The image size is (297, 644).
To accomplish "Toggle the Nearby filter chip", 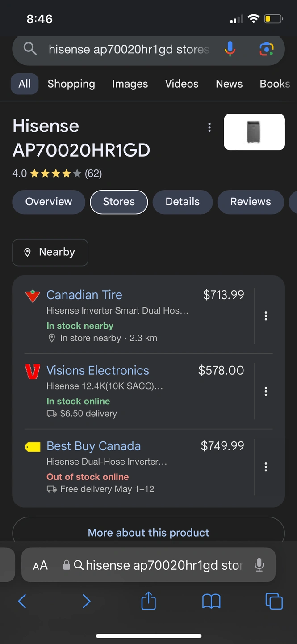I will [x=50, y=252].
